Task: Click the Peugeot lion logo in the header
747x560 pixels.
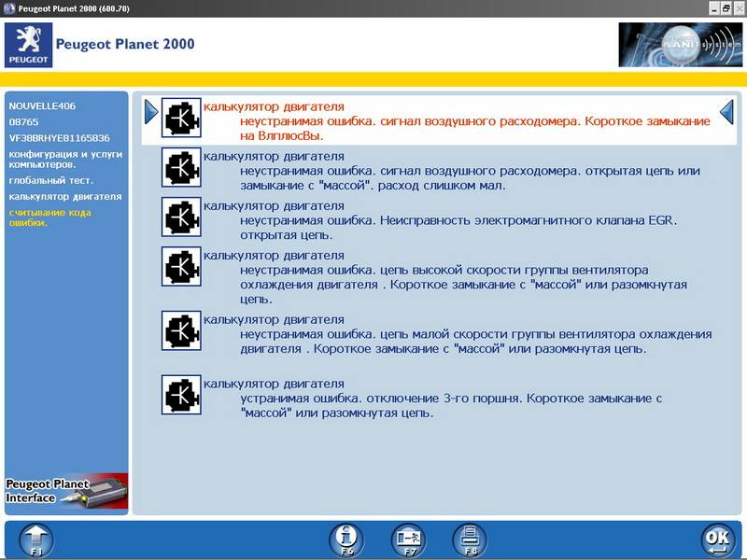Action: (x=26, y=44)
